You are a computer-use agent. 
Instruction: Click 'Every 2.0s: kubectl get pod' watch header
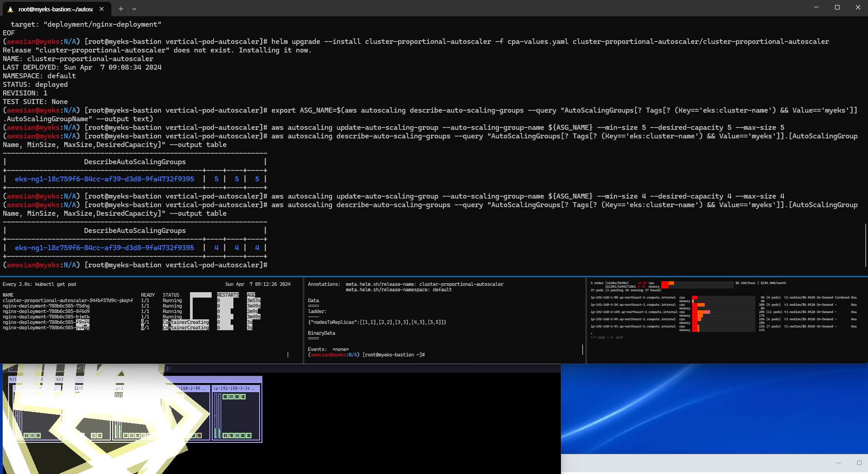tap(39, 284)
